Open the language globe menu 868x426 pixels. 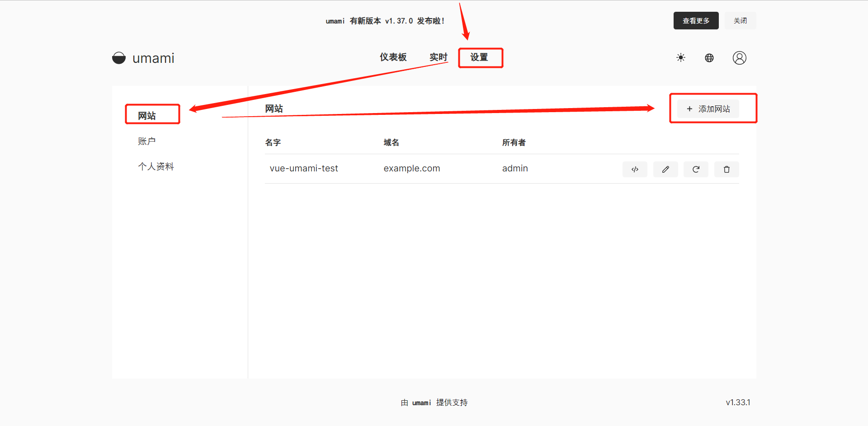click(x=709, y=58)
